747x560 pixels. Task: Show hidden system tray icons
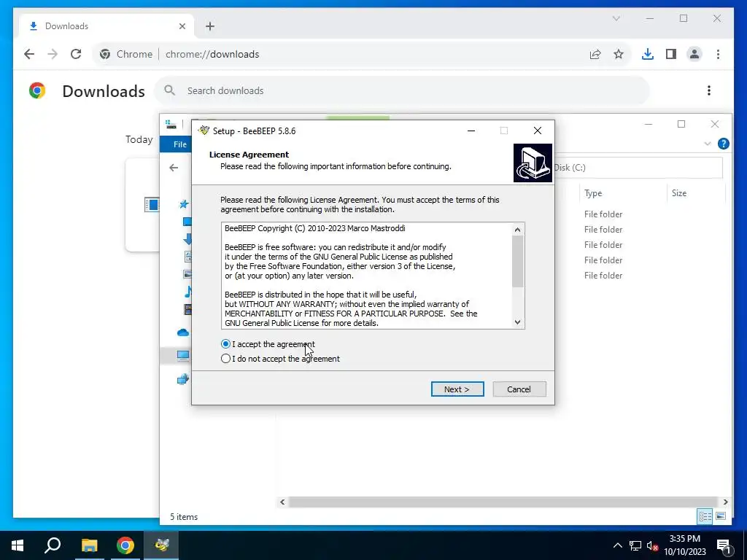(x=617, y=545)
